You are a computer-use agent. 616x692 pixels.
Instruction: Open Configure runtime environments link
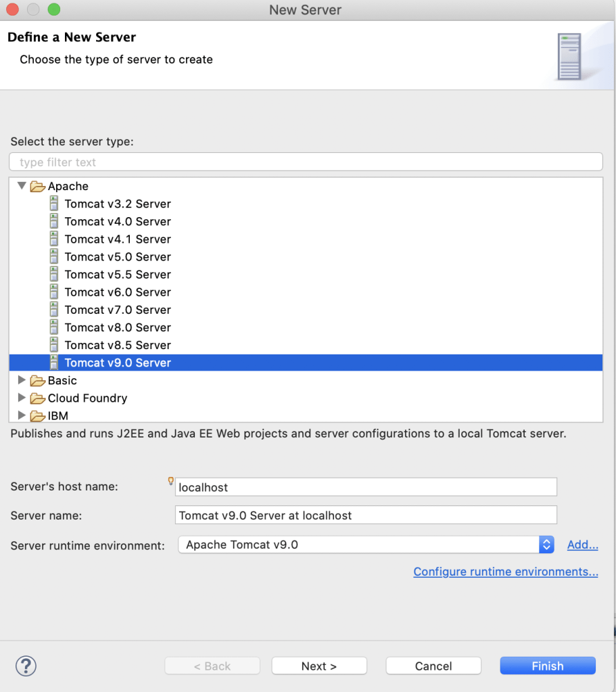pyautogui.click(x=505, y=572)
